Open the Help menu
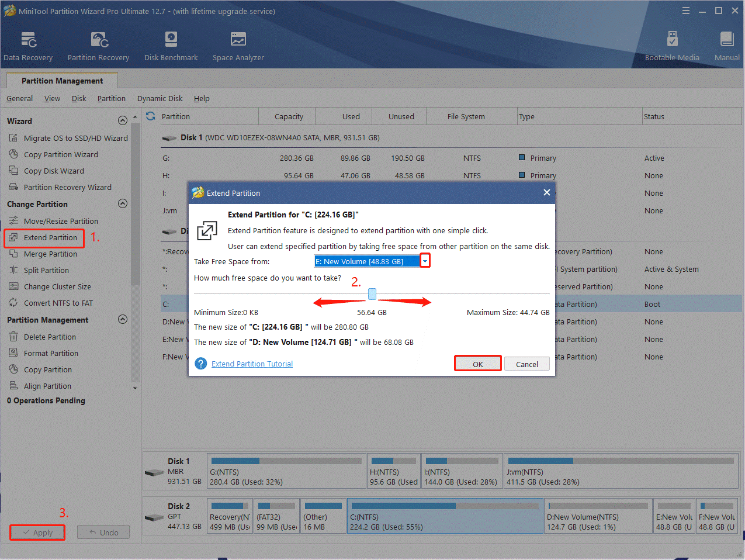This screenshot has height=560, width=745. click(202, 98)
